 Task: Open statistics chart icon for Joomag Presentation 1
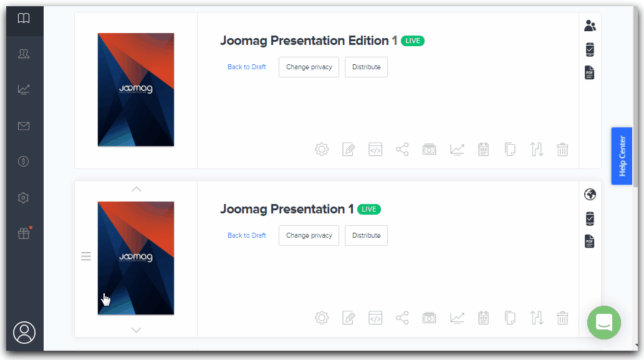coord(457,318)
